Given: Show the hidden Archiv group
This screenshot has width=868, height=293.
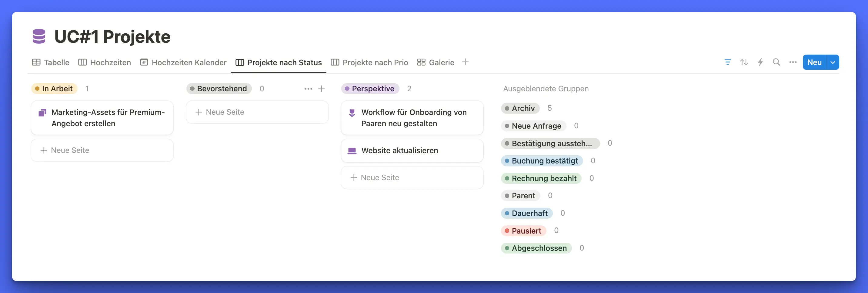Looking at the screenshot, I should coord(520,108).
